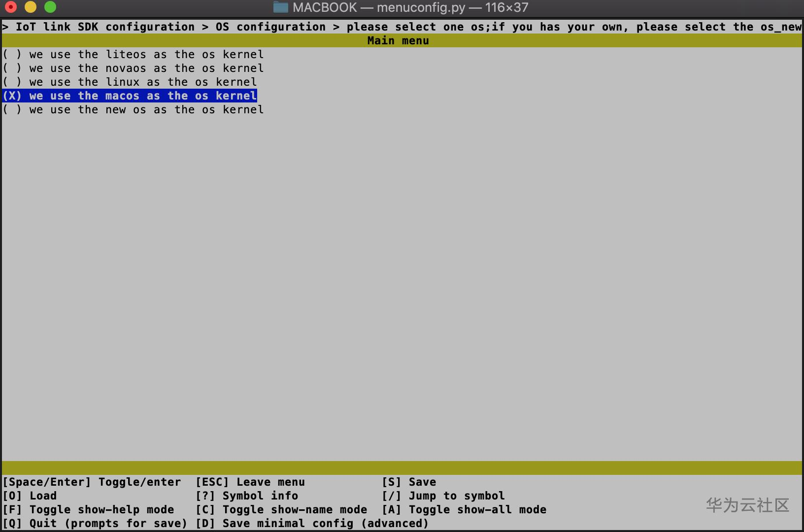Click the Huawei Cloud community watermark

click(x=747, y=505)
